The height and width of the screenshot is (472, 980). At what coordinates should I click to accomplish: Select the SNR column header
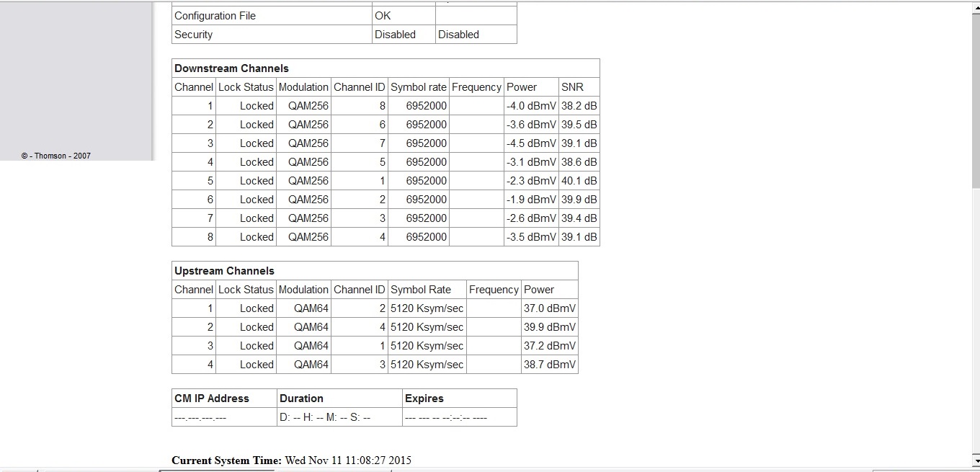[572, 87]
